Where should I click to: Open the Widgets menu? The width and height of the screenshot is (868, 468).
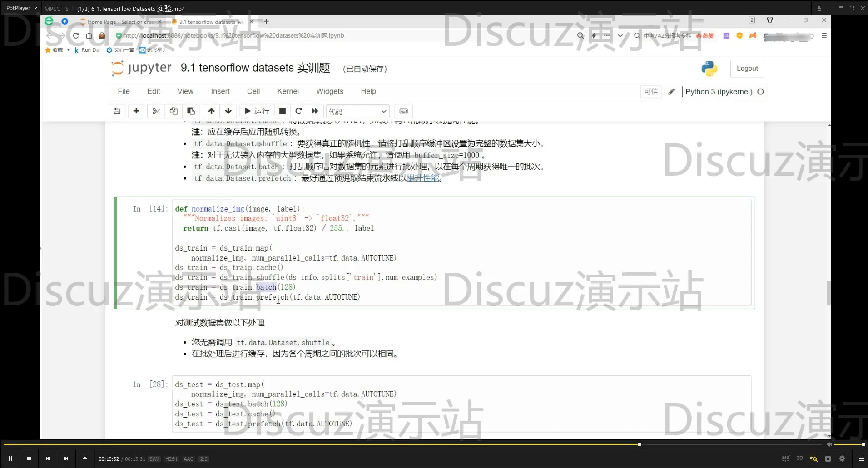point(330,91)
